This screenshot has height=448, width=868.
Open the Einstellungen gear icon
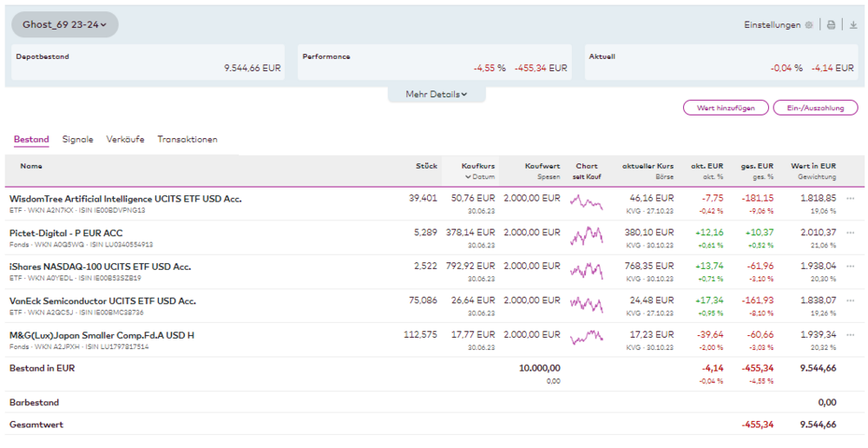tap(809, 25)
